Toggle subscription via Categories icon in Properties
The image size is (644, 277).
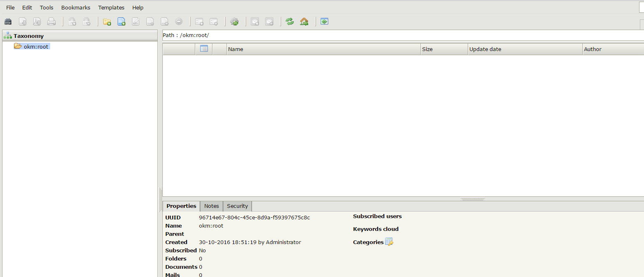pyautogui.click(x=389, y=242)
